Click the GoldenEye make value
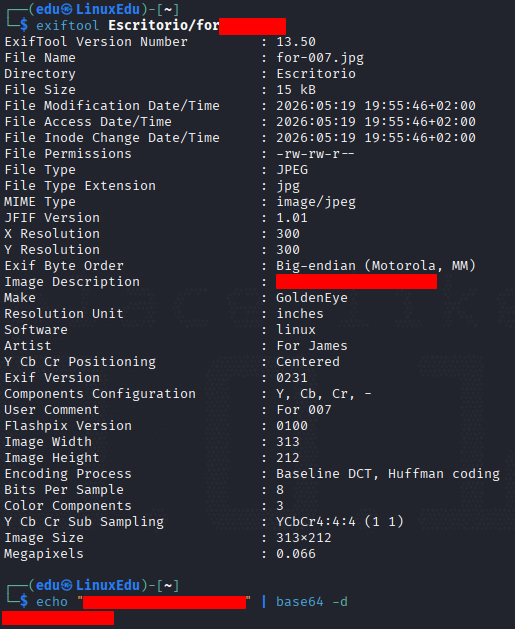This screenshot has height=629, width=515. coord(312,298)
